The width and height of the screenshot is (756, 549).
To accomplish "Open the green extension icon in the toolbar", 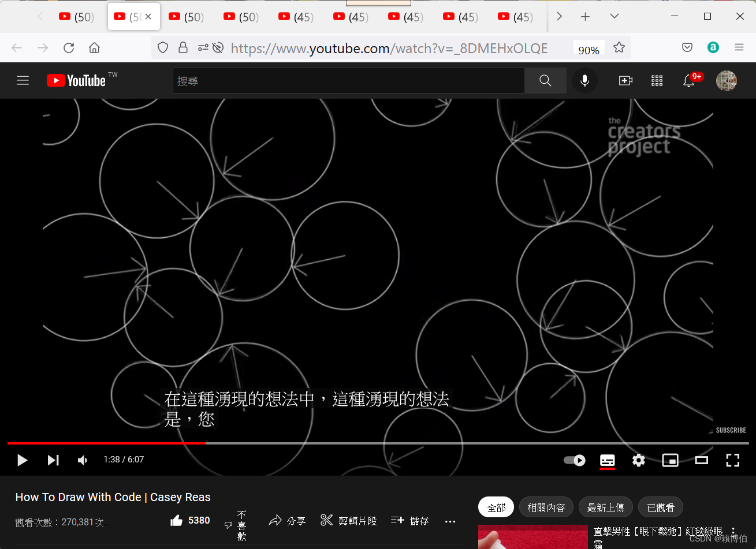I will coord(713,48).
